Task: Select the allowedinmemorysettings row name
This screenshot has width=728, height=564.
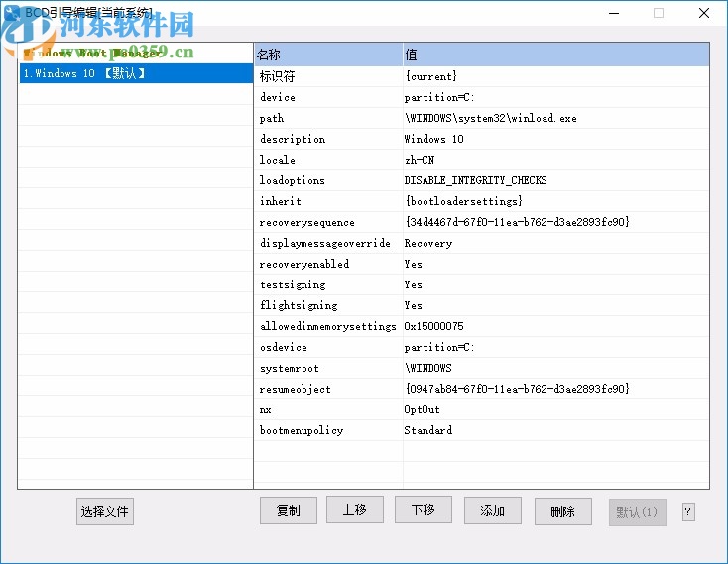Action: pos(327,326)
